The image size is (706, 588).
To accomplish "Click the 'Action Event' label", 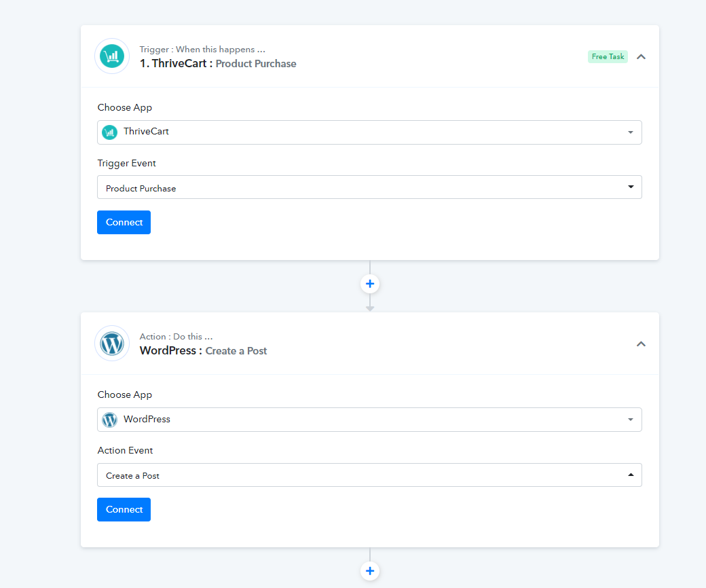I will coord(125,450).
